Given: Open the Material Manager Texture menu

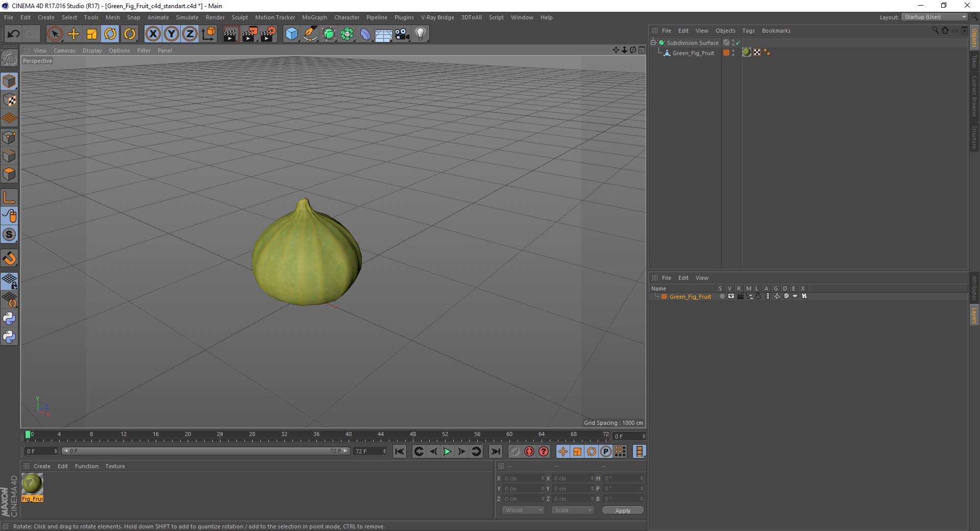Looking at the screenshot, I should [115, 466].
